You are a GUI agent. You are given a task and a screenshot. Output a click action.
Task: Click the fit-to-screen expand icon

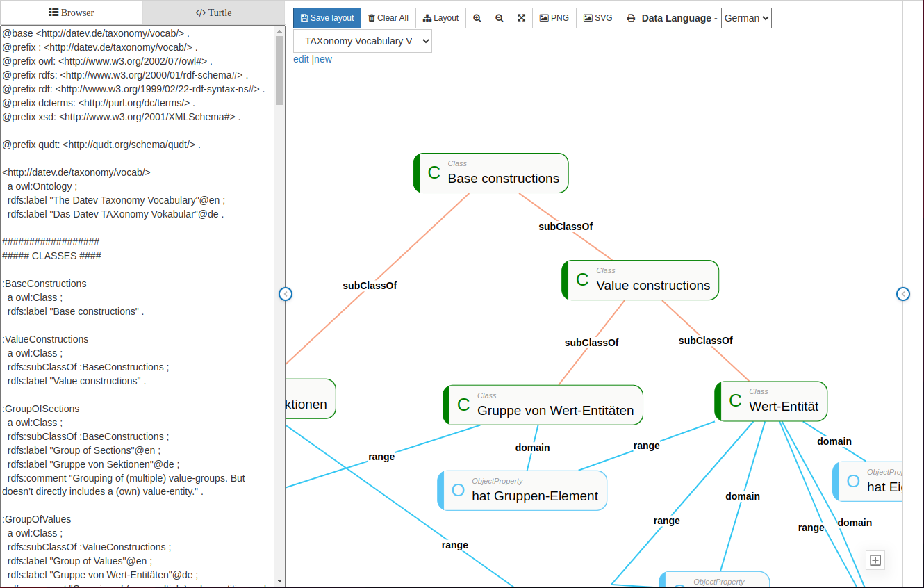[x=521, y=18]
